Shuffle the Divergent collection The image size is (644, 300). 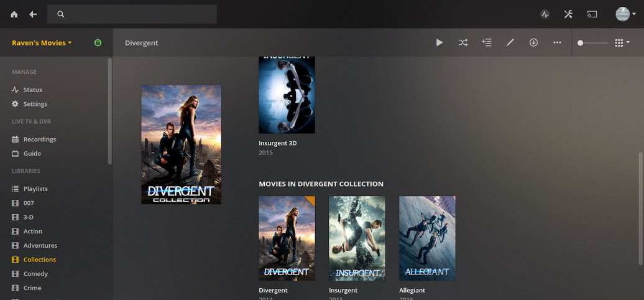463,42
